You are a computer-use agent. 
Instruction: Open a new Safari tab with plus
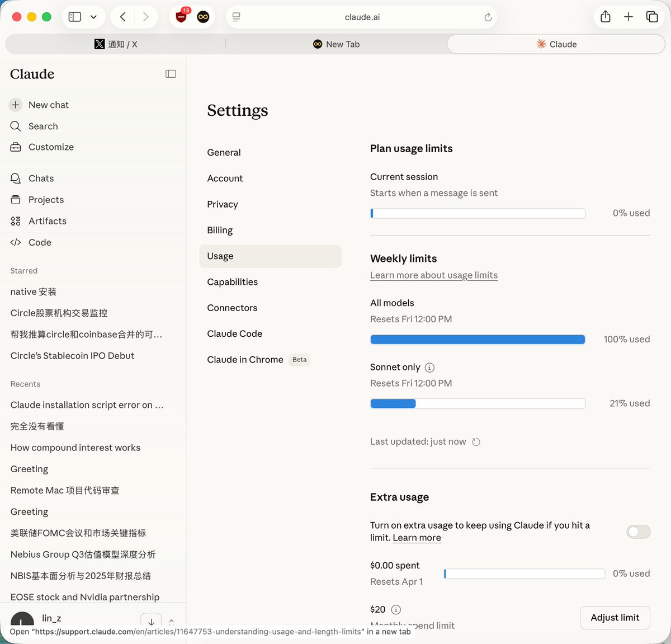(x=629, y=17)
